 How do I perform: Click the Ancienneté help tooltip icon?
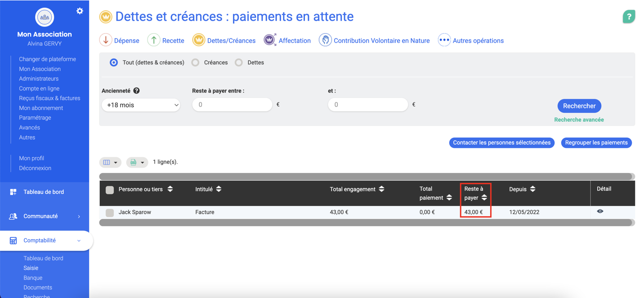[x=136, y=91]
